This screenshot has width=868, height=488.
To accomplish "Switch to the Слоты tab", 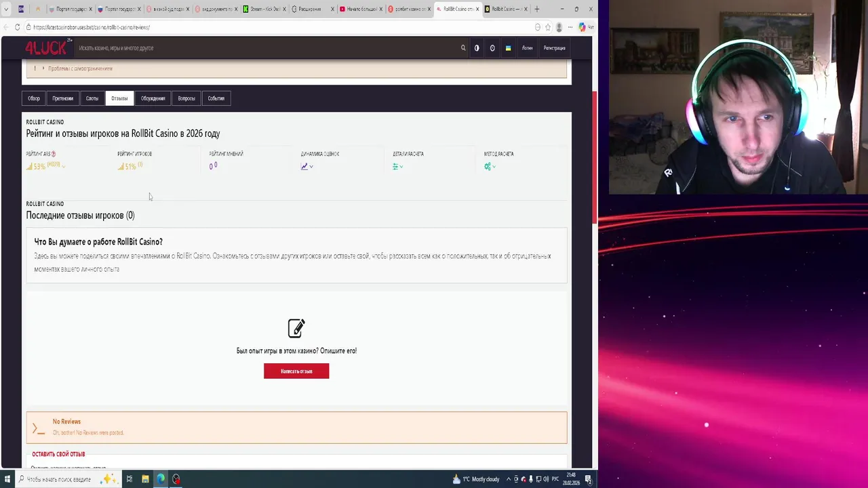I will (92, 98).
